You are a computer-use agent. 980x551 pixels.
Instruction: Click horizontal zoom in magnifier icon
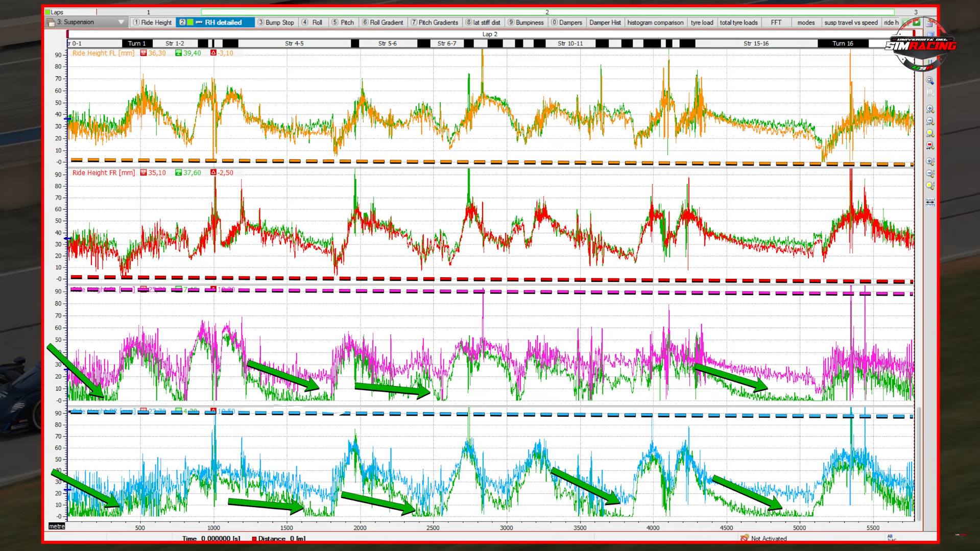click(x=930, y=109)
